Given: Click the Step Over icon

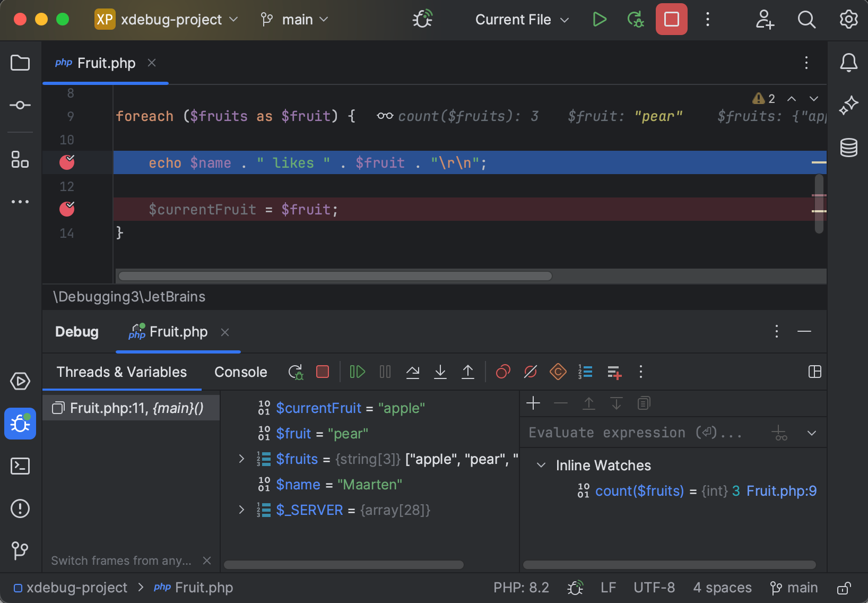Looking at the screenshot, I should [413, 372].
